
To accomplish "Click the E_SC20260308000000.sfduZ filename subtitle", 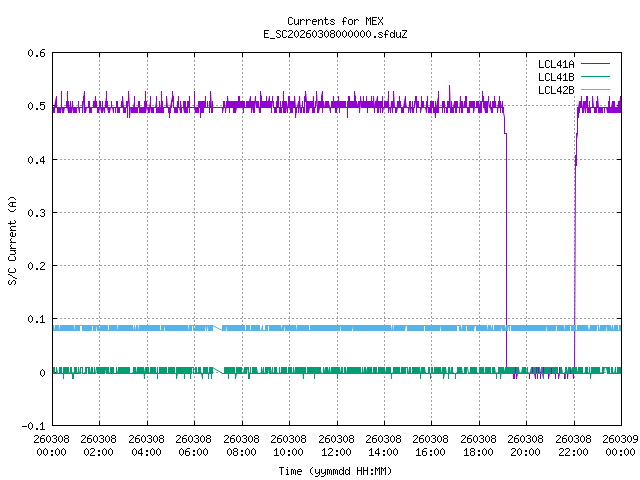I will [335, 34].
